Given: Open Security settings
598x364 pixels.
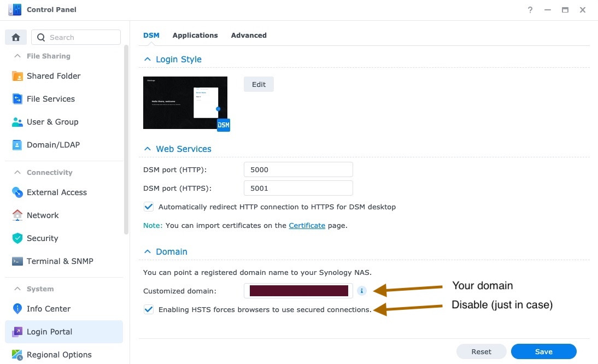Looking at the screenshot, I should (43, 238).
